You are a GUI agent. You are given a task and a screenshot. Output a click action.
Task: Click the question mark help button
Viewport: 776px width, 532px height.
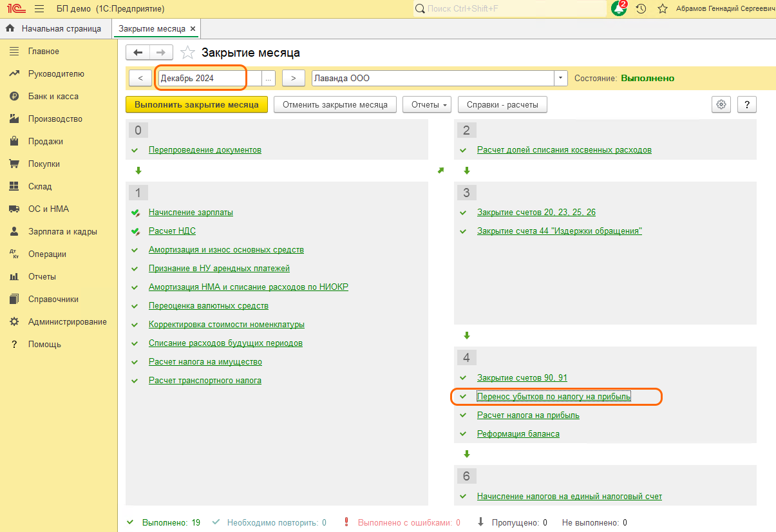pos(747,104)
